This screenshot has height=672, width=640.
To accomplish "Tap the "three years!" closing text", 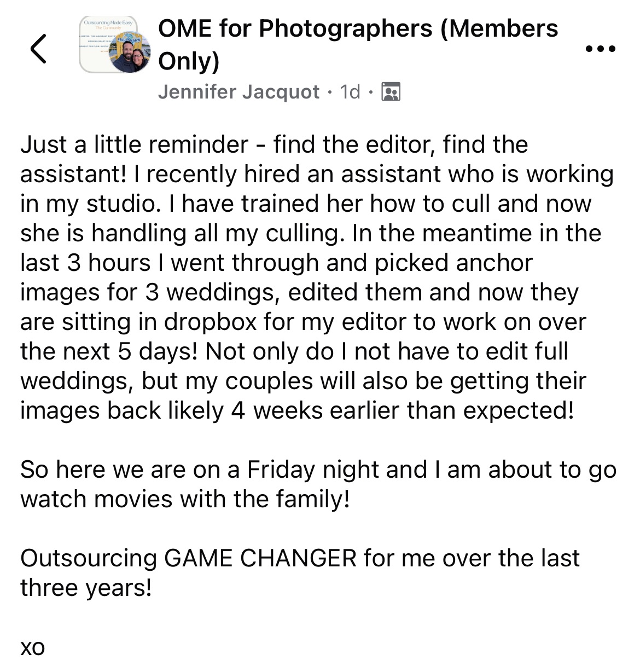I will [86, 588].
